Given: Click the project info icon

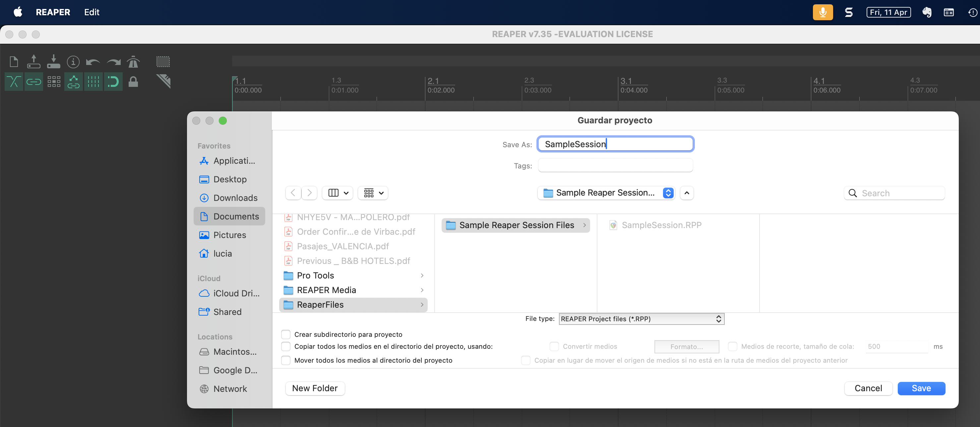Looking at the screenshot, I should point(73,62).
